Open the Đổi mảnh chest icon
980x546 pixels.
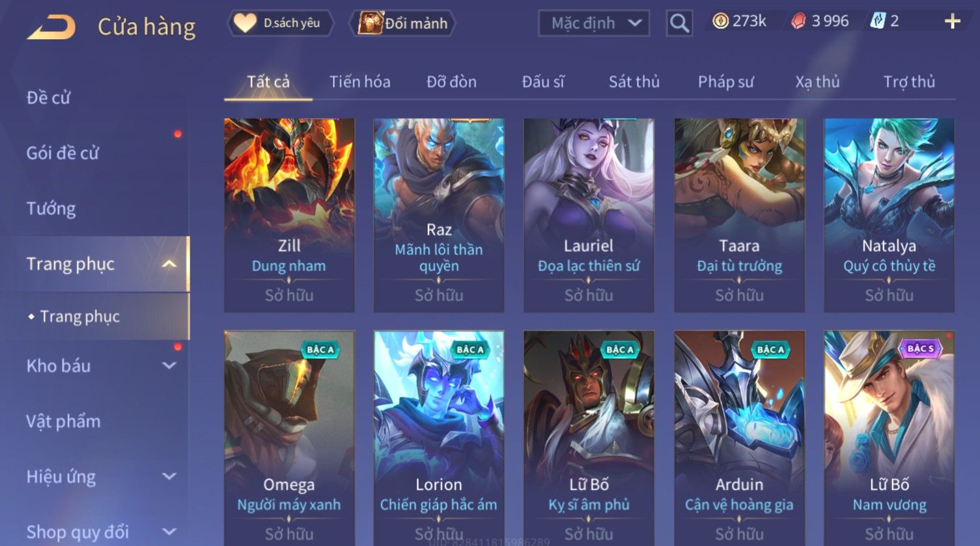point(371,23)
